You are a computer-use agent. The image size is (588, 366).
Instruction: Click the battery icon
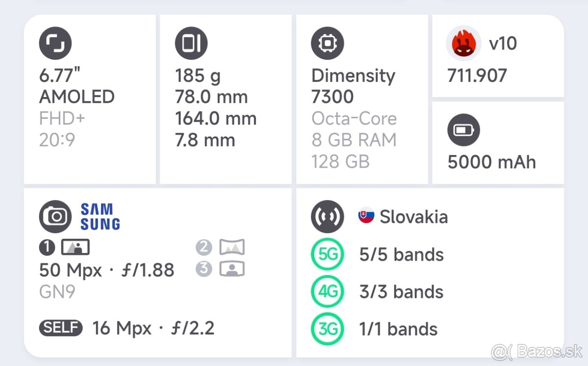[x=464, y=130]
